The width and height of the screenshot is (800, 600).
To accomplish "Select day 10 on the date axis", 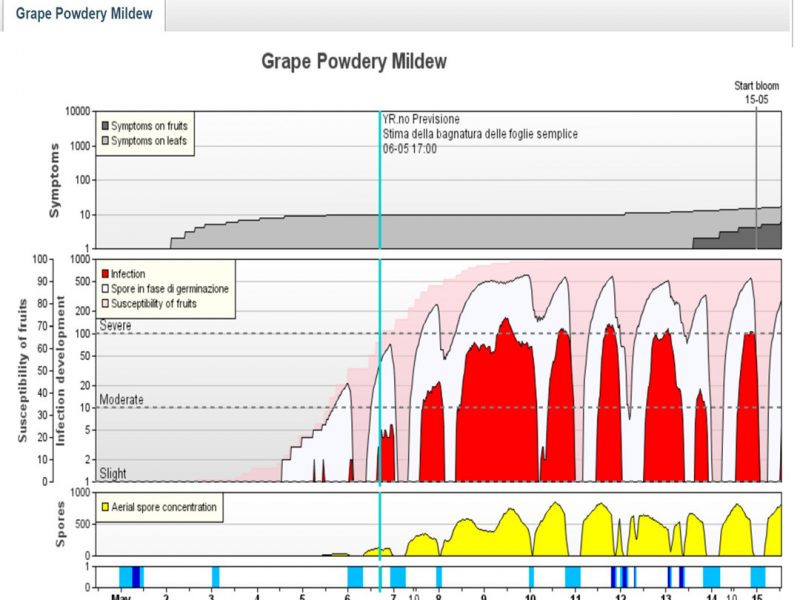I will click(530, 597).
